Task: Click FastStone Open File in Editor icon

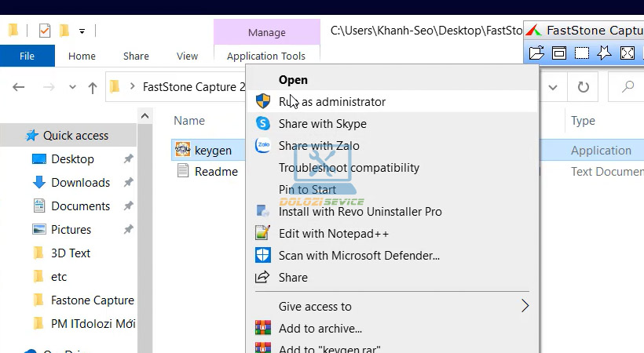Action: [x=536, y=53]
